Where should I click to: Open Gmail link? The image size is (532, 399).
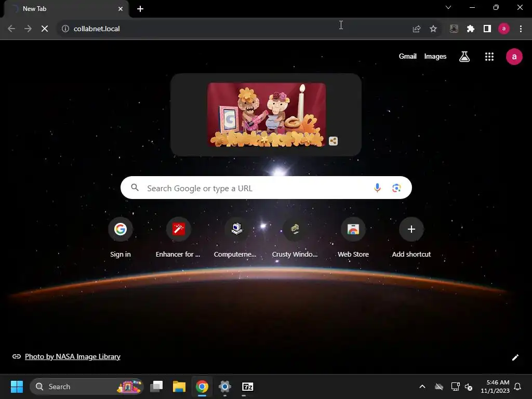407,56
